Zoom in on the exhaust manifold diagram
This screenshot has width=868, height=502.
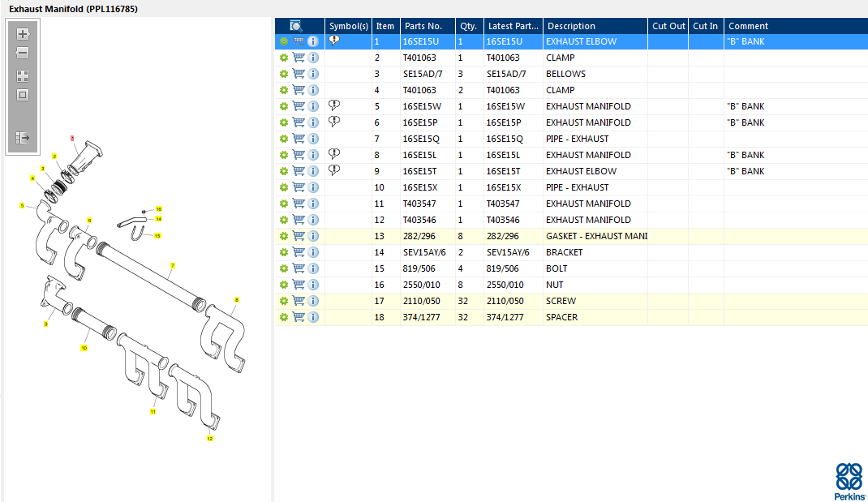click(x=23, y=34)
